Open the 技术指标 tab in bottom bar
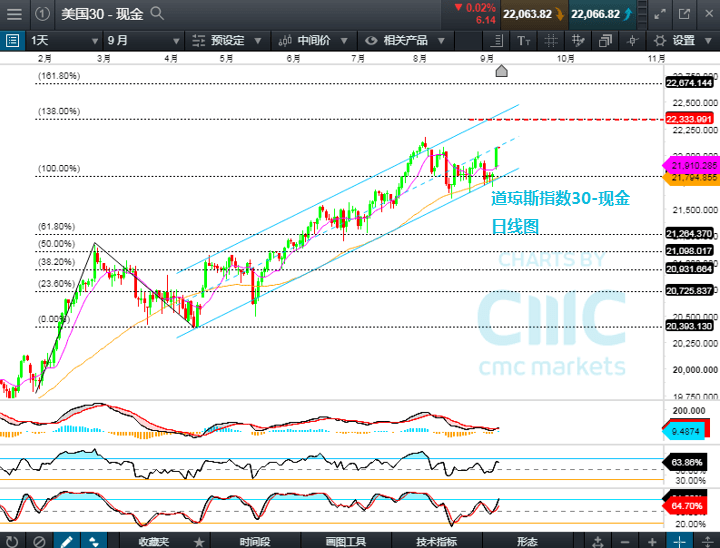The height and width of the screenshot is (548, 720). tap(436, 541)
